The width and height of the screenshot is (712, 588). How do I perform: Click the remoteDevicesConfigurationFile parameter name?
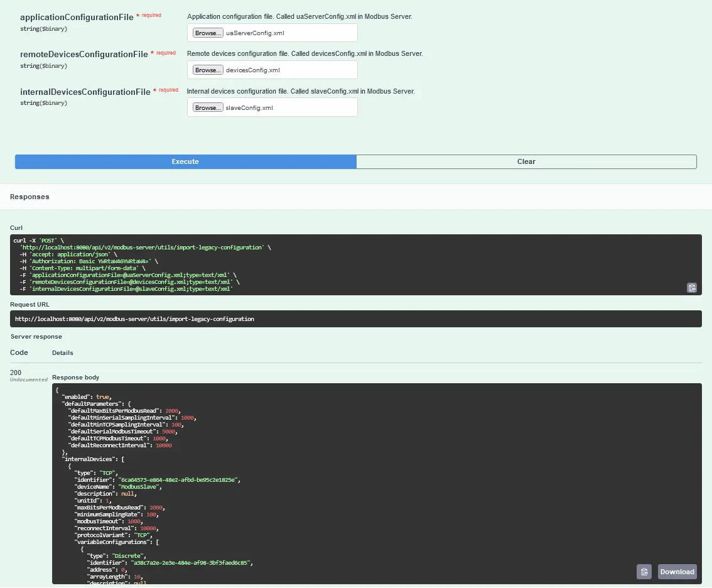pyautogui.click(x=84, y=55)
